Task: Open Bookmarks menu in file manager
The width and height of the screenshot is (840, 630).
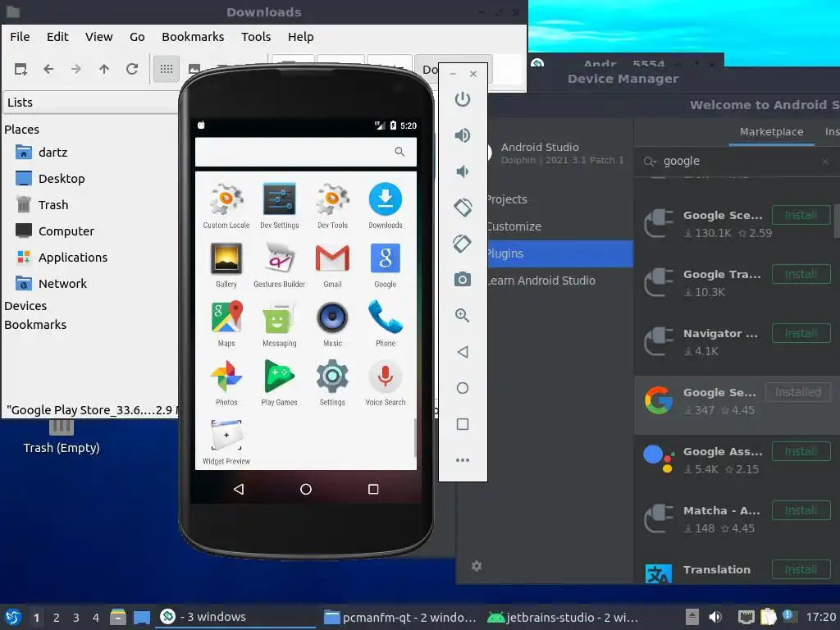Action: (x=193, y=37)
